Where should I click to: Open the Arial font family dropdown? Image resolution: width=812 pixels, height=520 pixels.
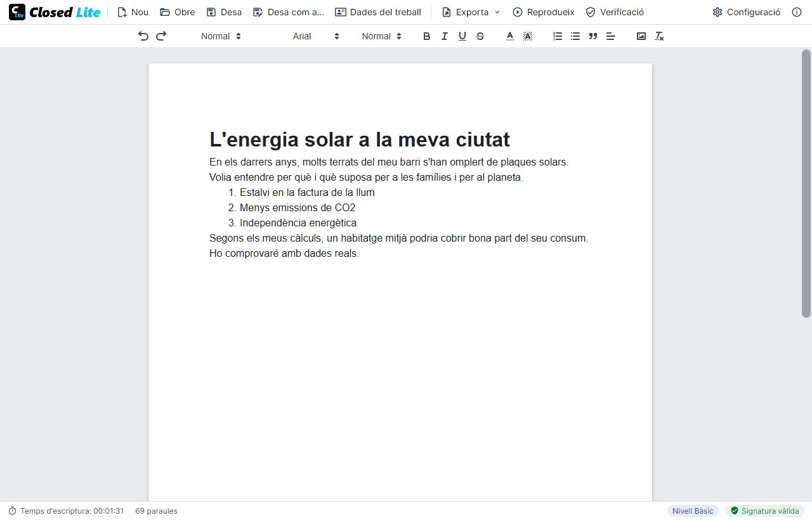pos(316,36)
